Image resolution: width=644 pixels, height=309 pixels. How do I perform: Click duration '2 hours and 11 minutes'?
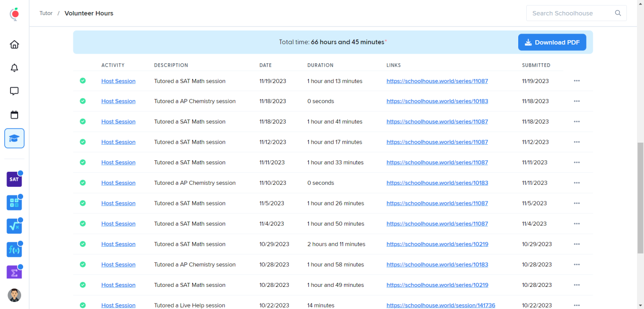(336, 244)
